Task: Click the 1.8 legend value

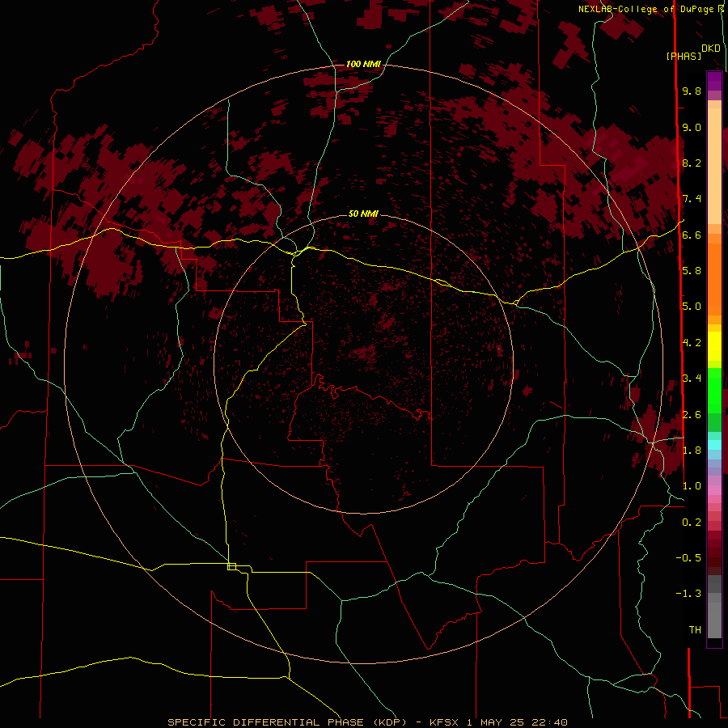Action: tap(692, 451)
